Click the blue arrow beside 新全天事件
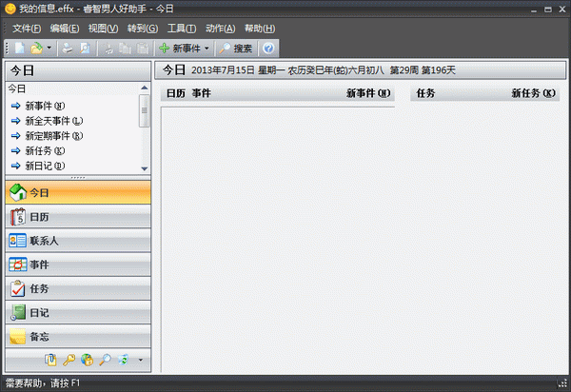 [x=15, y=121]
